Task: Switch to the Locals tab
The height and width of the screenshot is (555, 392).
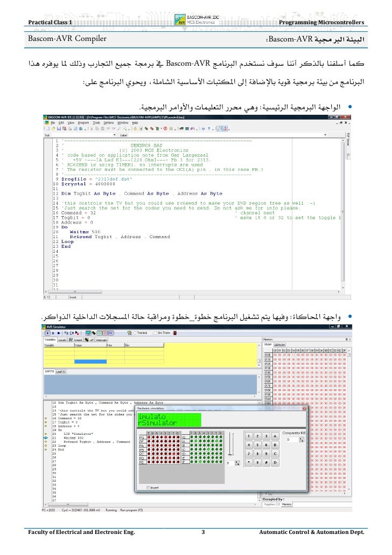Action: coord(62,340)
